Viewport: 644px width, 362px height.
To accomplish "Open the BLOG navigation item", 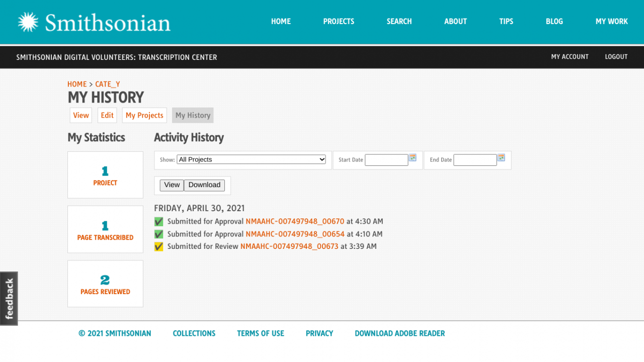I will 554,21.
